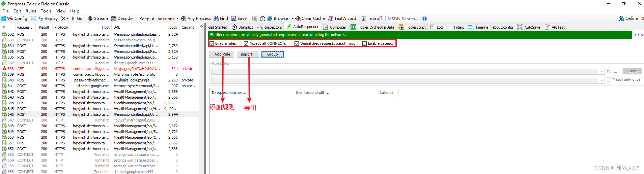Clear Cache from the toolbar
The image size is (644, 174).
[310, 19]
